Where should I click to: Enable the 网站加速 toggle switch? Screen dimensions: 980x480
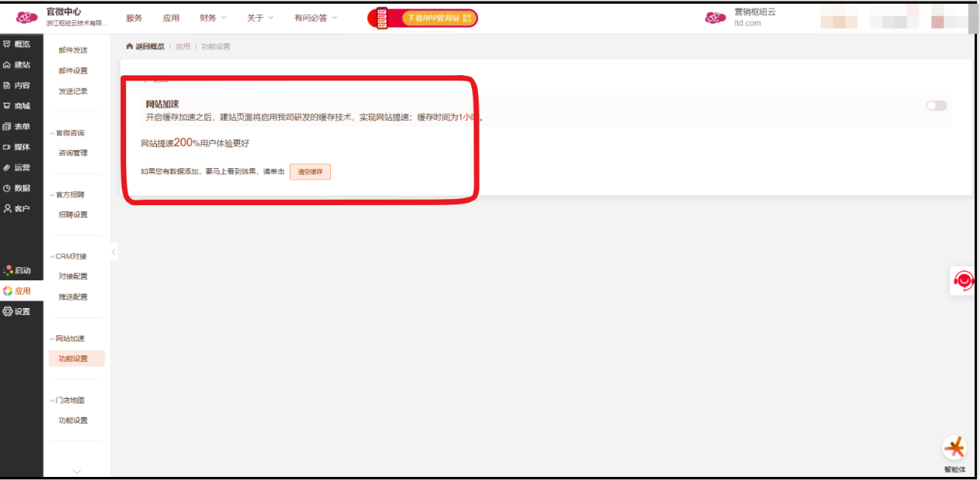tap(936, 105)
